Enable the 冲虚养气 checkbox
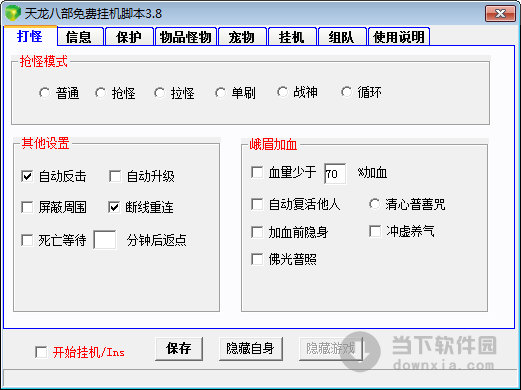521x390 pixels. coord(375,231)
